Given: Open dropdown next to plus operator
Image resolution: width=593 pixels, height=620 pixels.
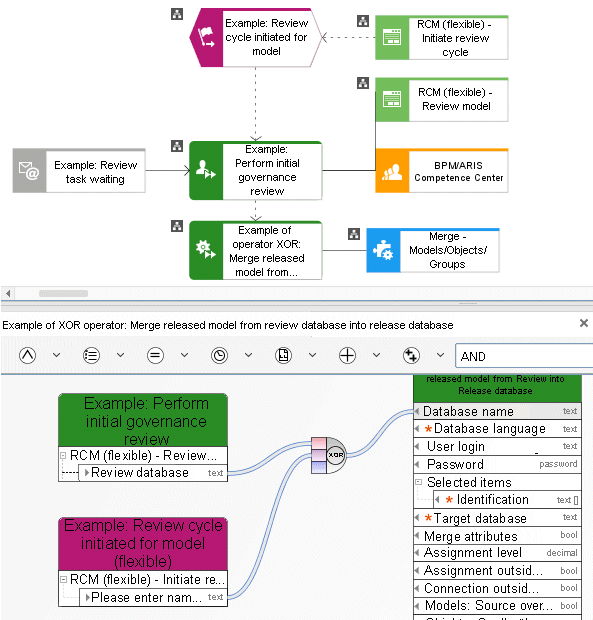Looking at the screenshot, I should coord(377,355).
